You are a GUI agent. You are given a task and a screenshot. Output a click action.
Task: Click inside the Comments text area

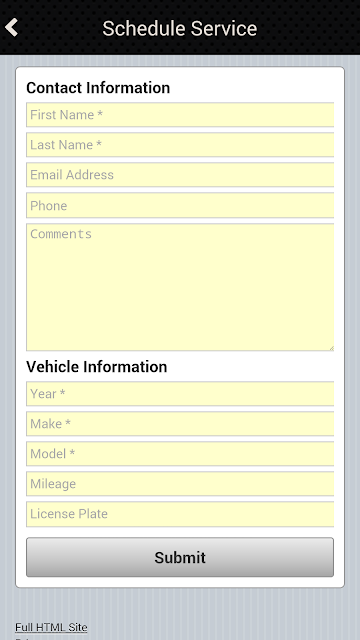pos(180,287)
